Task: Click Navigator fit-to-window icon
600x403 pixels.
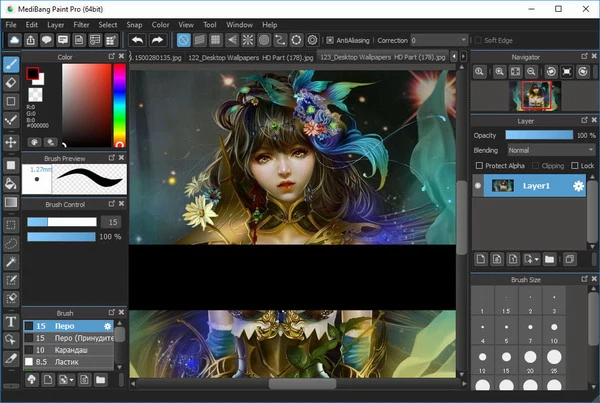Action: click(x=515, y=72)
